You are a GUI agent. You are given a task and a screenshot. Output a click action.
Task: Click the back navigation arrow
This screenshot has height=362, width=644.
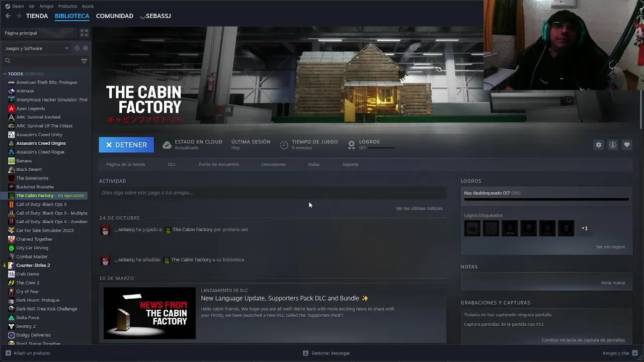pyautogui.click(x=8, y=16)
